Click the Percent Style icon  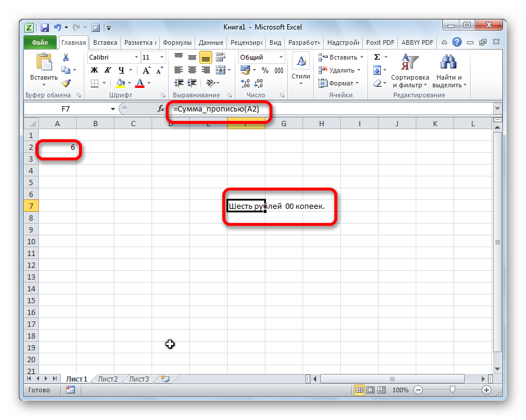pos(264,70)
